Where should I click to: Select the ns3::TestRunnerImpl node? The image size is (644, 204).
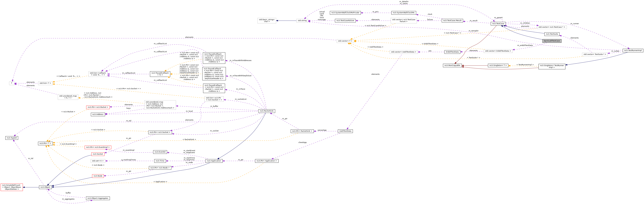point(633,50)
